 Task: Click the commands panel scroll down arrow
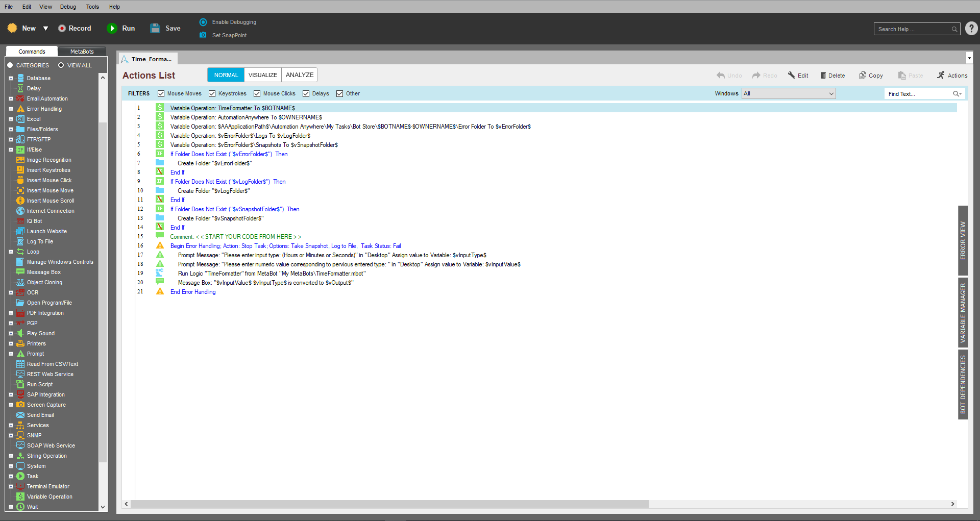point(103,507)
